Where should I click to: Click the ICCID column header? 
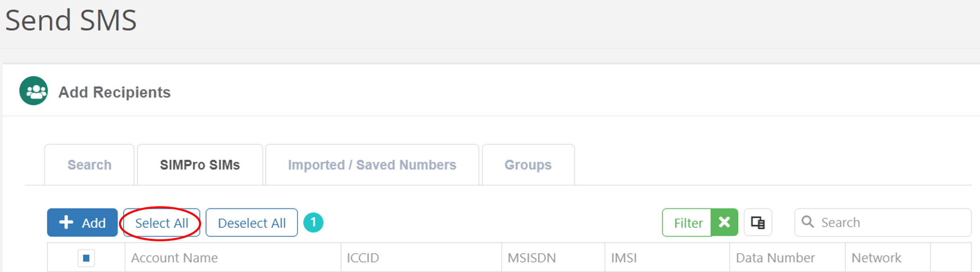(x=363, y=258)
